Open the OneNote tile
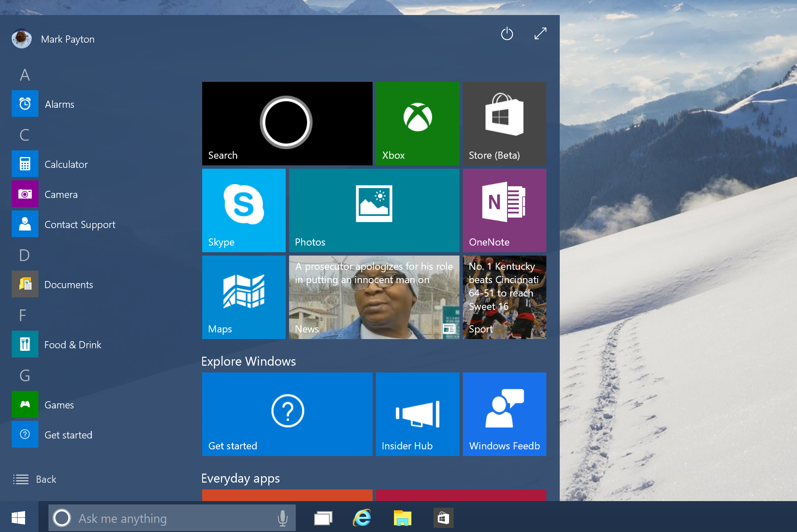797x532 pixels. coord(505,210)
